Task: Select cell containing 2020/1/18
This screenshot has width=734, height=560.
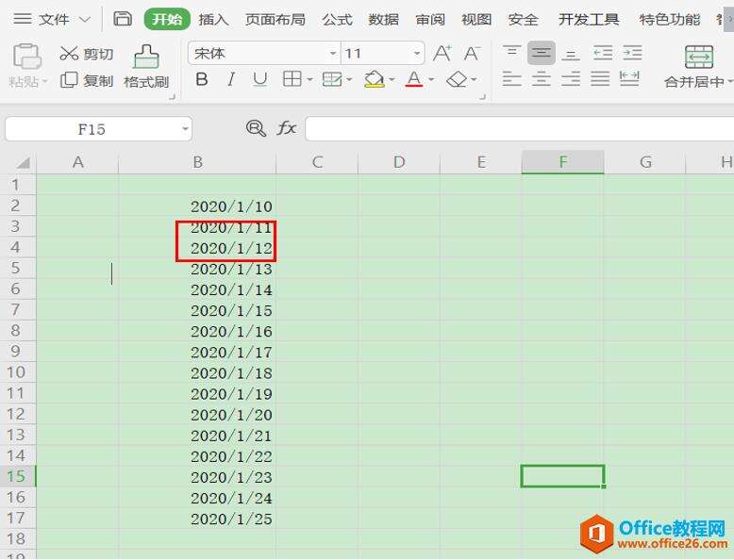Action: tap(197, 372)
